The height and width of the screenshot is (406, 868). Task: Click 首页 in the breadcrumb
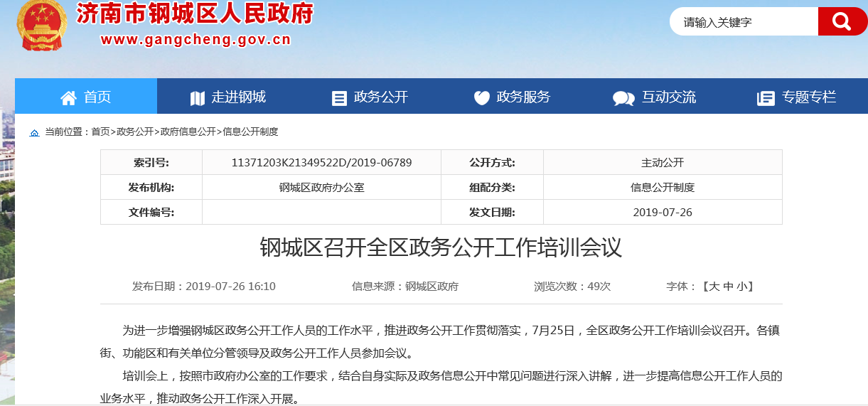(x=100, y=132)
